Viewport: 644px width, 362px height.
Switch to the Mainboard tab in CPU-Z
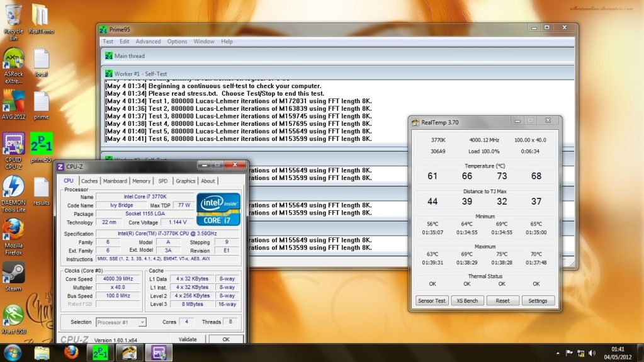[x=115, y=181]
